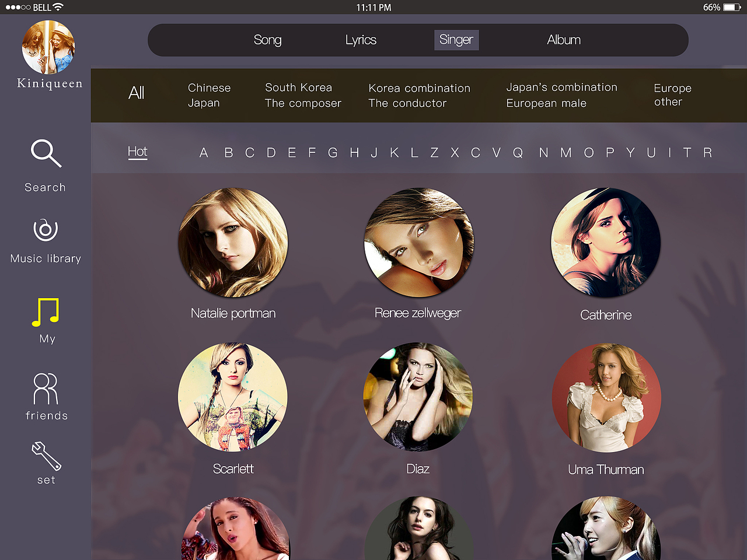Select the Singer tab

point(456,40)
